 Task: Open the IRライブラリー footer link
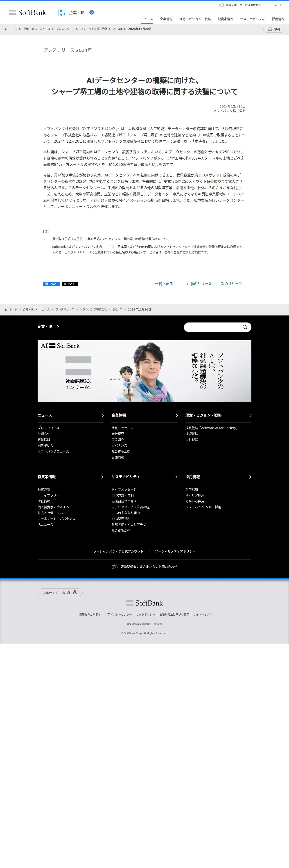coord(48,495)
